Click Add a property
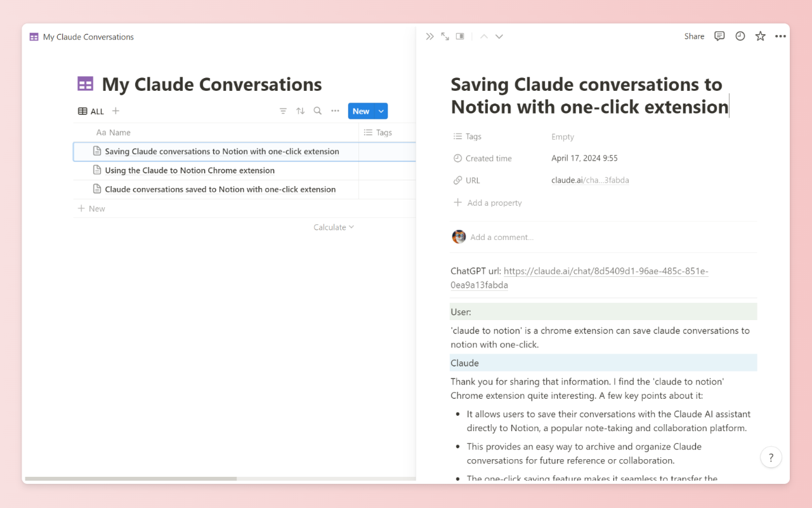This screenshot has height=508, width=812. 488,203
